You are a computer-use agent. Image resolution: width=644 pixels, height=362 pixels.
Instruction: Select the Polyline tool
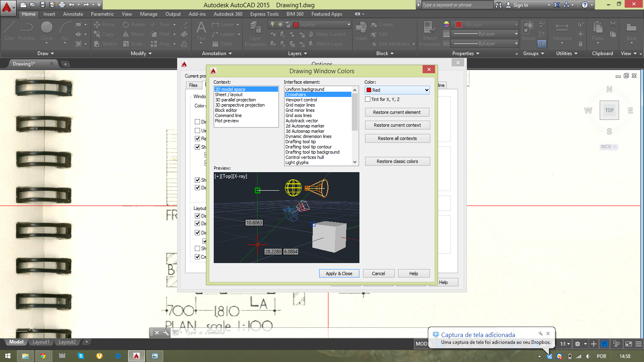point(27,31)
